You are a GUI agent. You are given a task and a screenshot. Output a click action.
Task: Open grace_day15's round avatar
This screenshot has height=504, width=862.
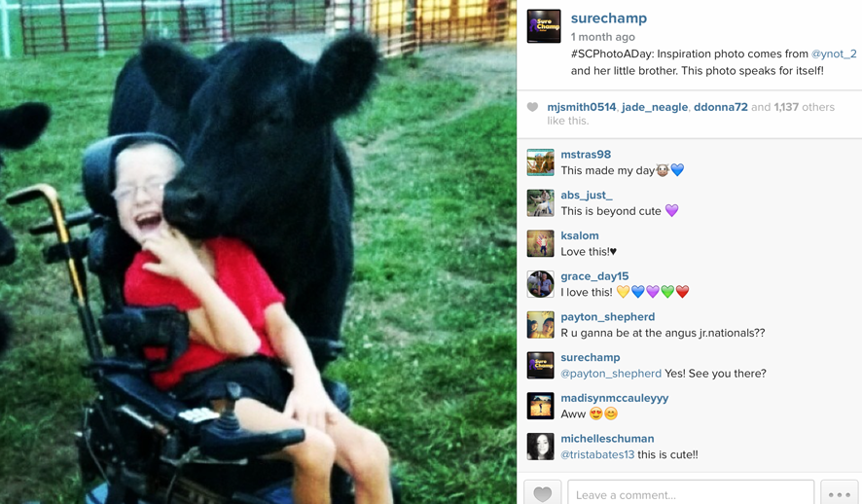pos(540,284)
